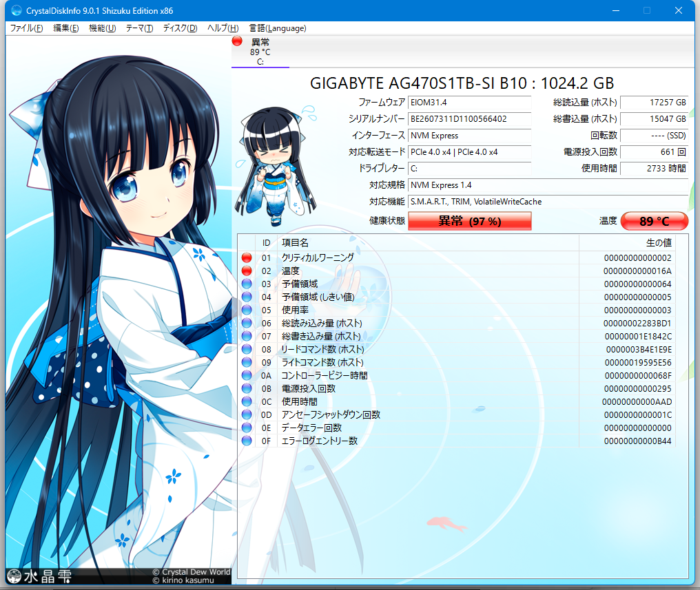Open the ヘルプ(H) menu
This screenshot has height=590, width=700.
coord(223,28)
